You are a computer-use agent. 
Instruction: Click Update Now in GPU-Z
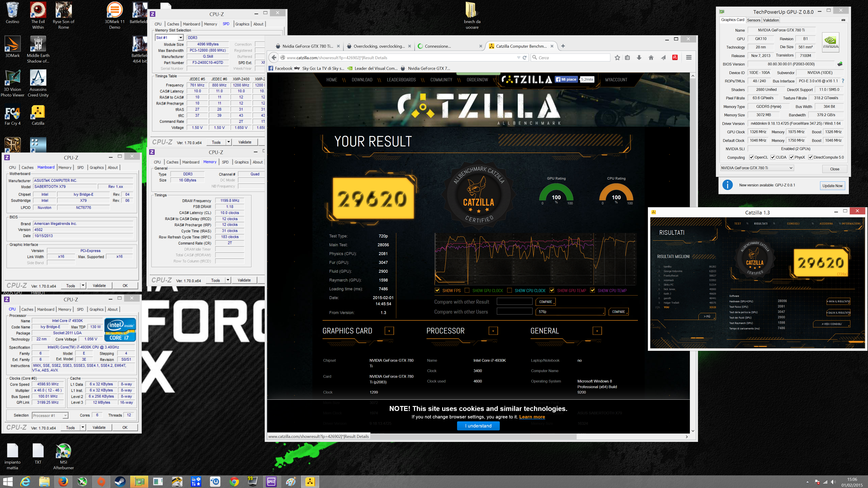click(x=832, y=185)
